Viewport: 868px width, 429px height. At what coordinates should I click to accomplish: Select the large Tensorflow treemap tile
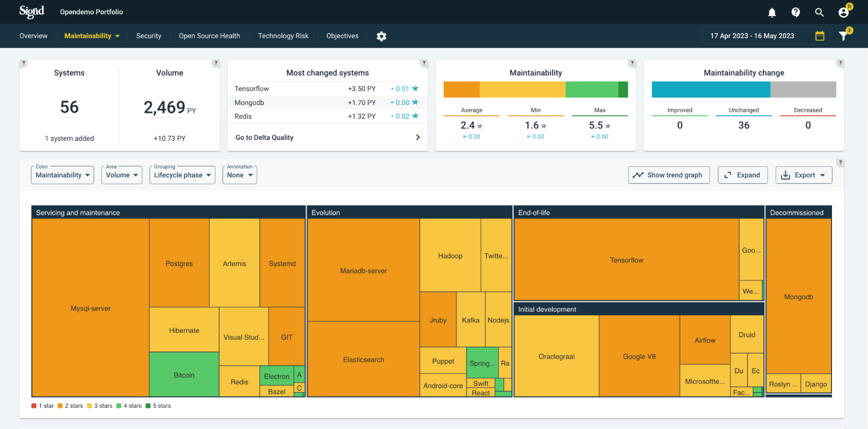point(626,260)
